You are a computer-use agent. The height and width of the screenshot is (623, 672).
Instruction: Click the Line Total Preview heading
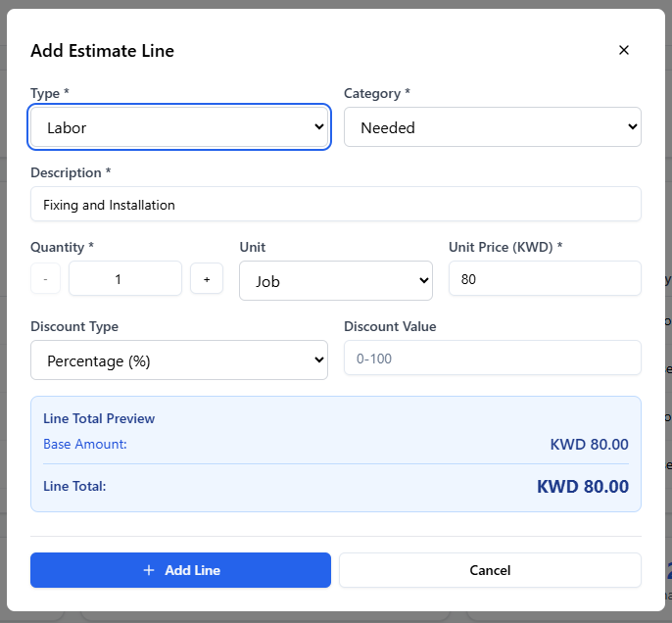click(x=99, y=418)
